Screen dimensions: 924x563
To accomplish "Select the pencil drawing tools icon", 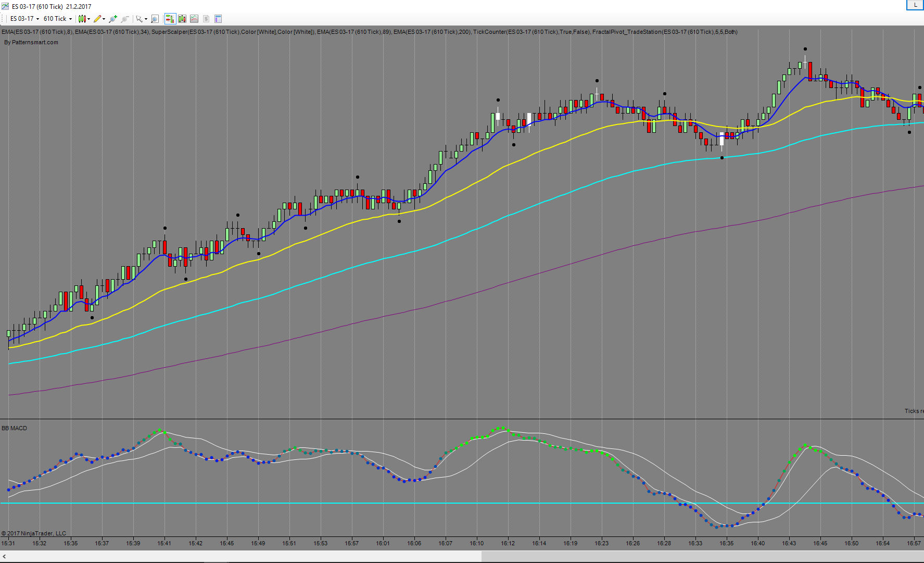I will 97,19.
